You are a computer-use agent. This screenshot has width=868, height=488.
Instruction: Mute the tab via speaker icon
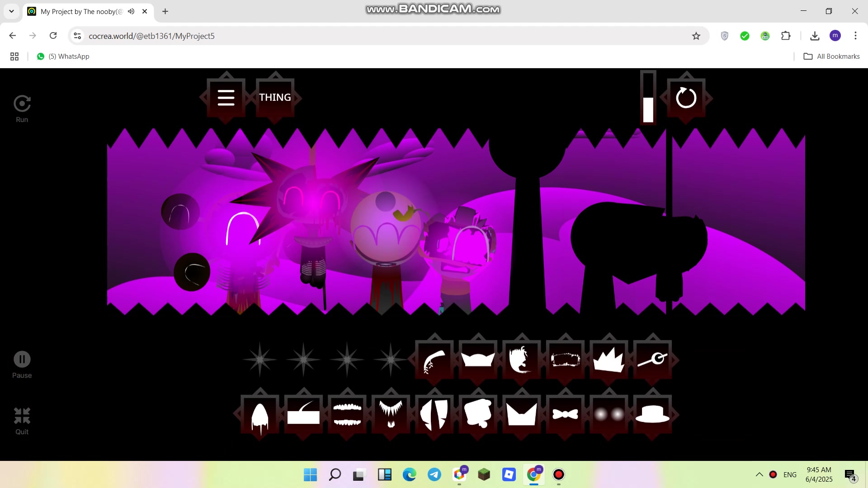point(131,11)
